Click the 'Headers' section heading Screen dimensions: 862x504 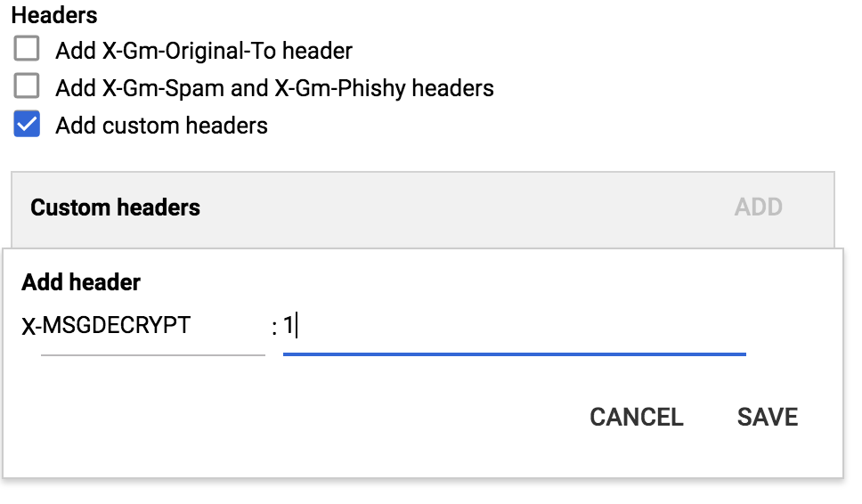[x=54, y=15]
